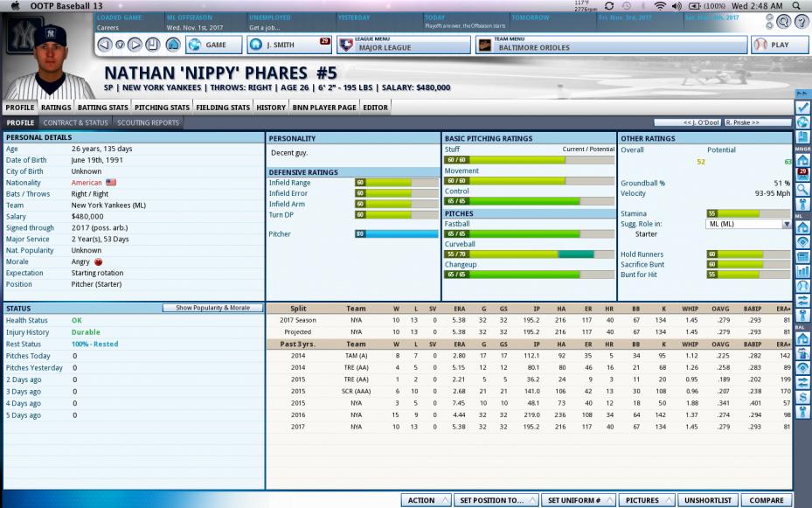Open the BAL section home icon
Viewport: 812px width, 508px height.
coord(802,338)
